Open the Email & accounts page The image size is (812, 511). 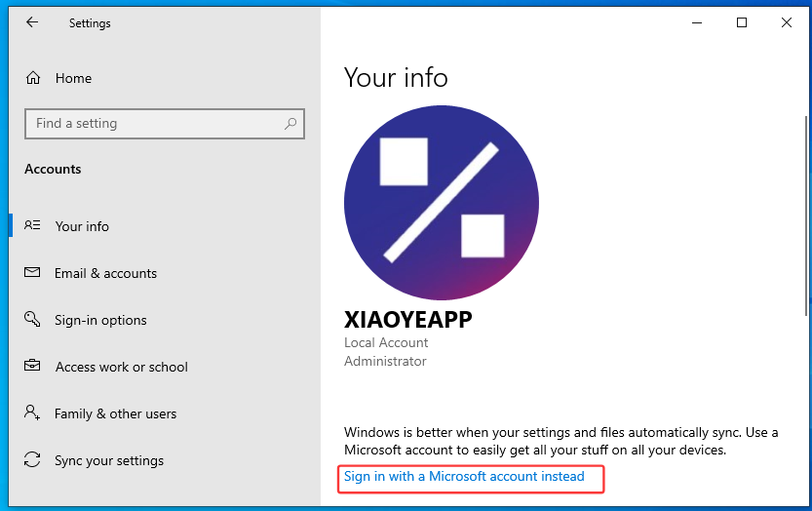coord(105,273)
